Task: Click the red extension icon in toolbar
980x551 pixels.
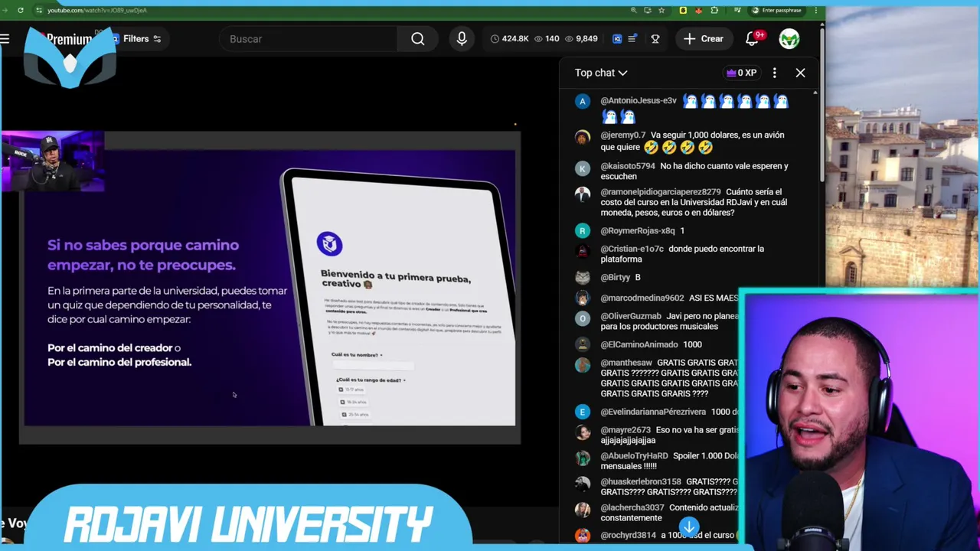Action: (698, 10)
